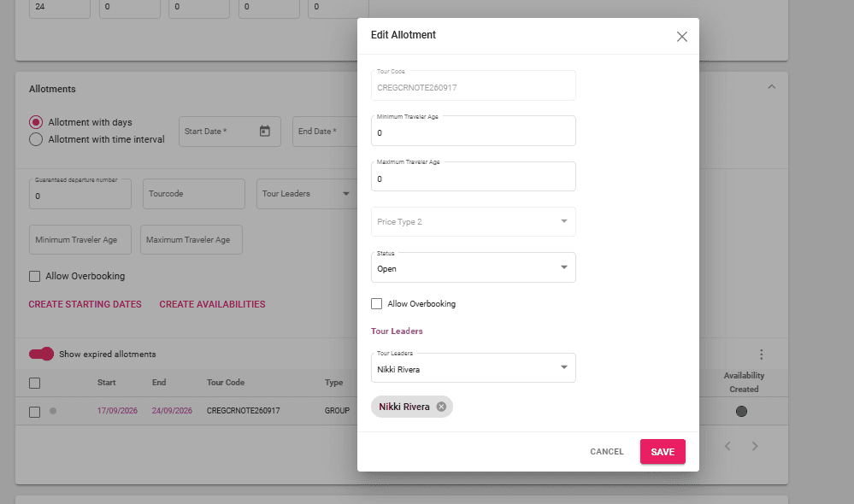Select Allotment with time interval
854x504 pixels.
coord(36,139)
